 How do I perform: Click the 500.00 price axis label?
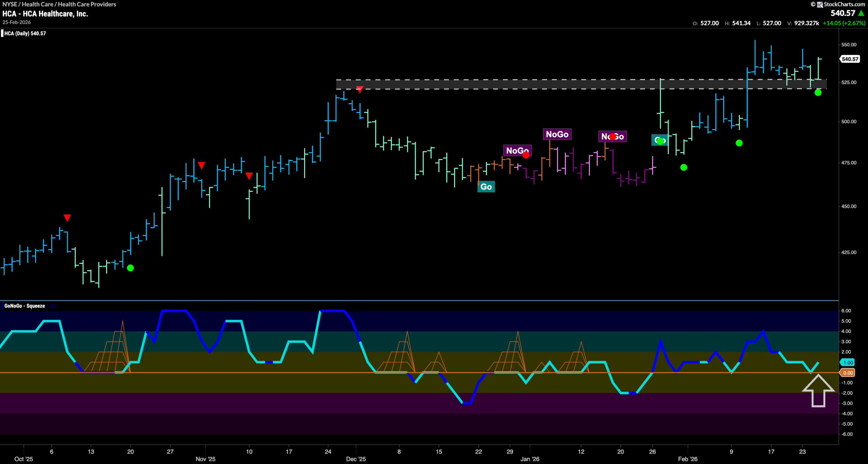tap(849, 121)
